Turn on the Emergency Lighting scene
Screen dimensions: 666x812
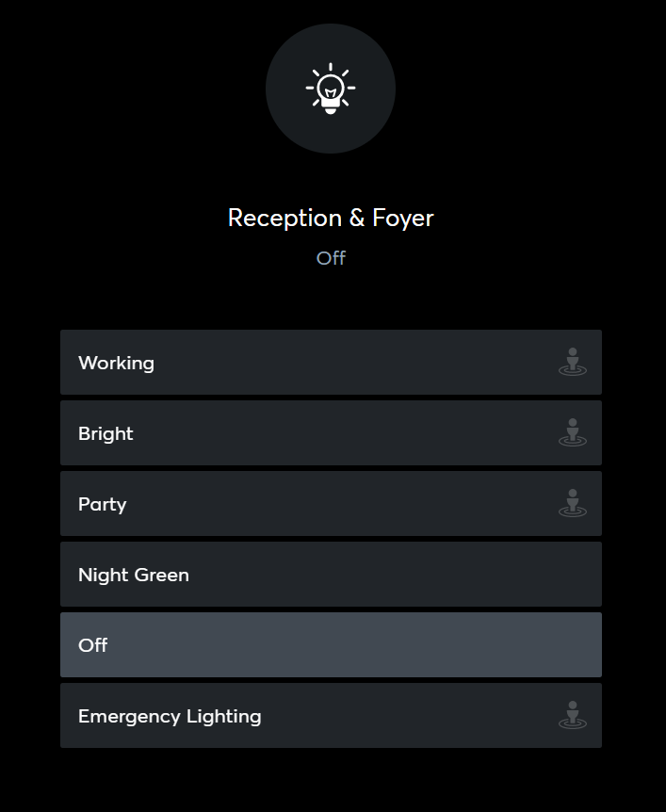coord(330,716)
